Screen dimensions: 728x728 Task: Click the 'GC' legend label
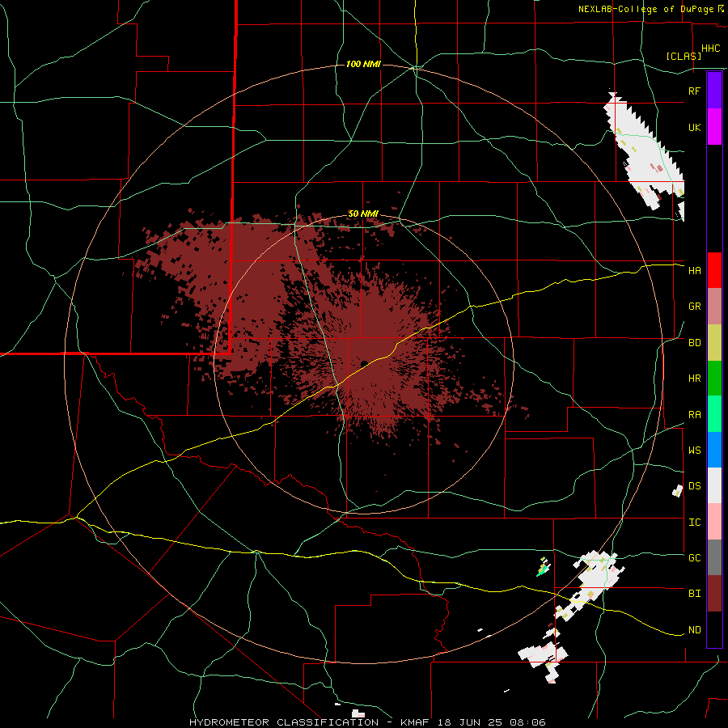pos(694,557)
